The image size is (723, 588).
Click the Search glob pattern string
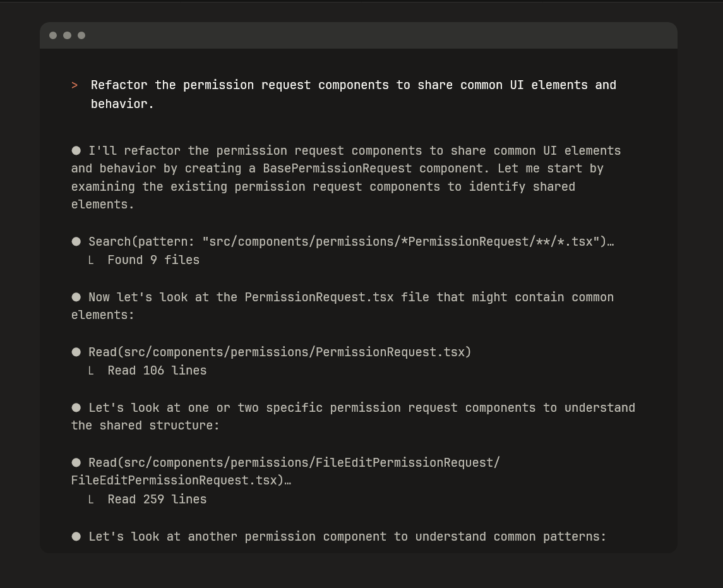[400, 241]
